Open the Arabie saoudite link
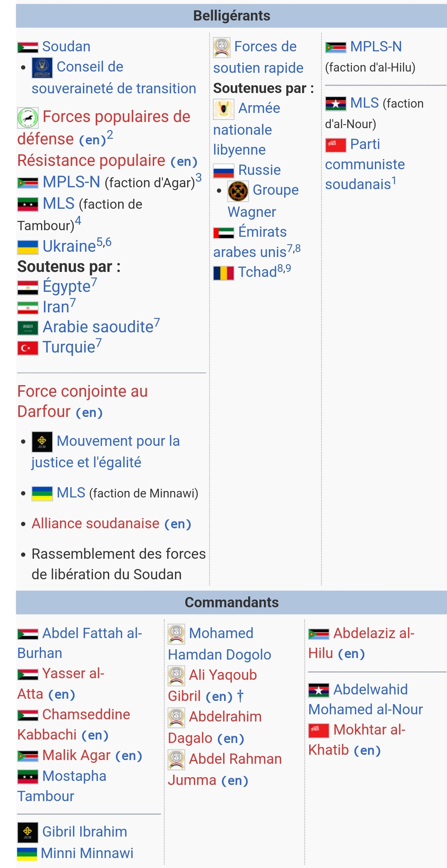This screenshot has width=447, height=868. point(98,327)
